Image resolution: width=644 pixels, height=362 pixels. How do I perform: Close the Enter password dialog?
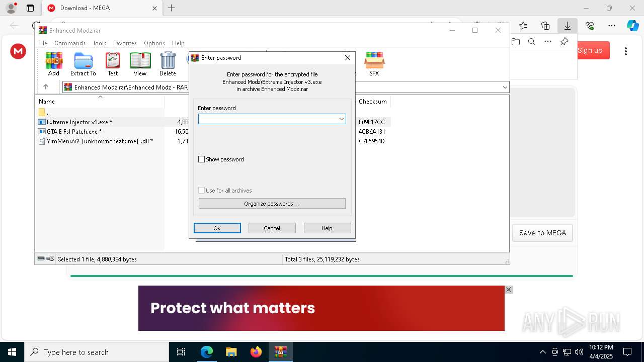click(x=347, y=58)
